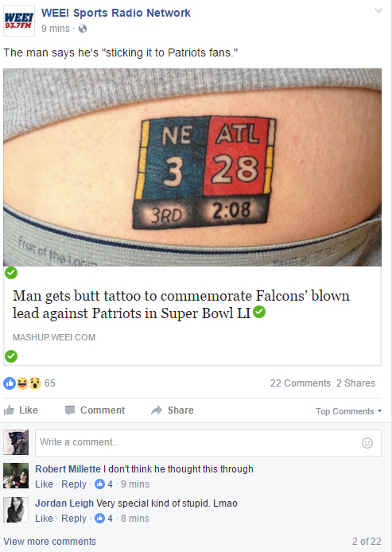Open the scoreboard tattoo article image

coord(192,167)
